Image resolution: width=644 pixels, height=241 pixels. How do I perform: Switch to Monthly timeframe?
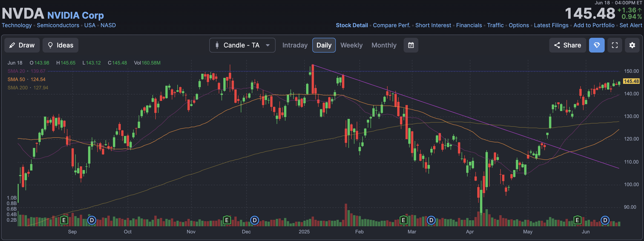pos(384,45)
